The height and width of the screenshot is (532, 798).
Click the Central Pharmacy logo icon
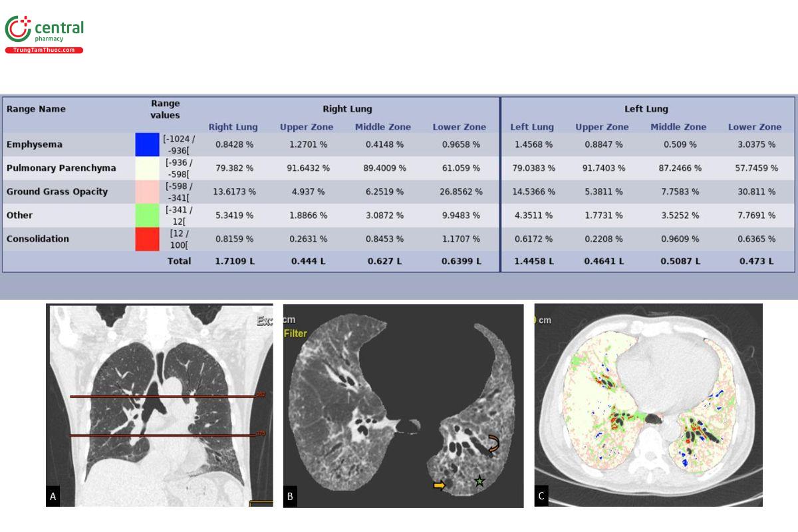tap(18, 30)
